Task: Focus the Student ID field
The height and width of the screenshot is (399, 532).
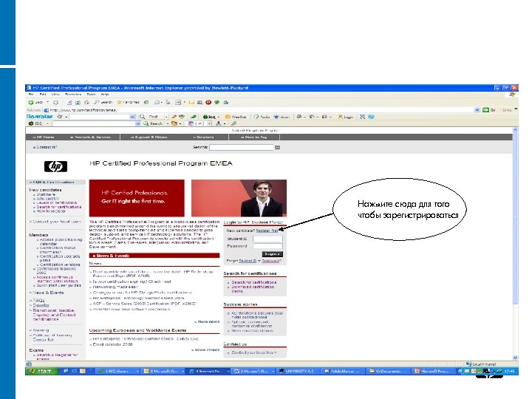Action: (267, 239)
